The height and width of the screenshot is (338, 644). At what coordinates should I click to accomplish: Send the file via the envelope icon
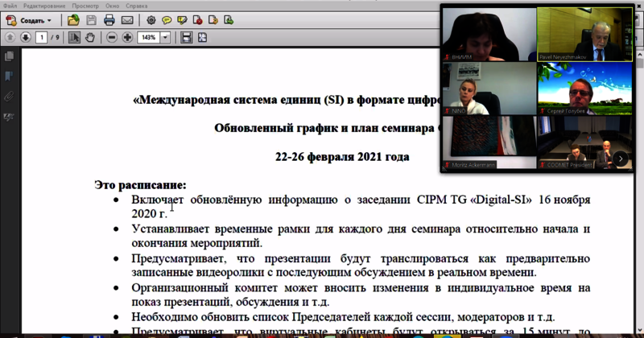coord(127,20)
